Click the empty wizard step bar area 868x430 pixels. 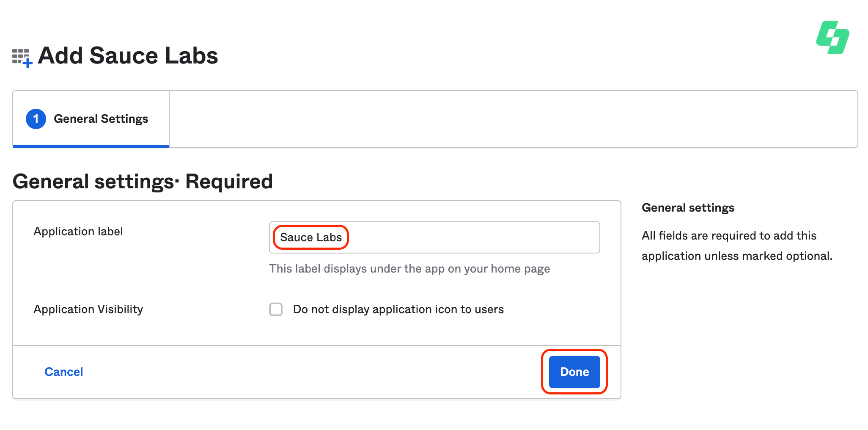click(x=513, y=119)
